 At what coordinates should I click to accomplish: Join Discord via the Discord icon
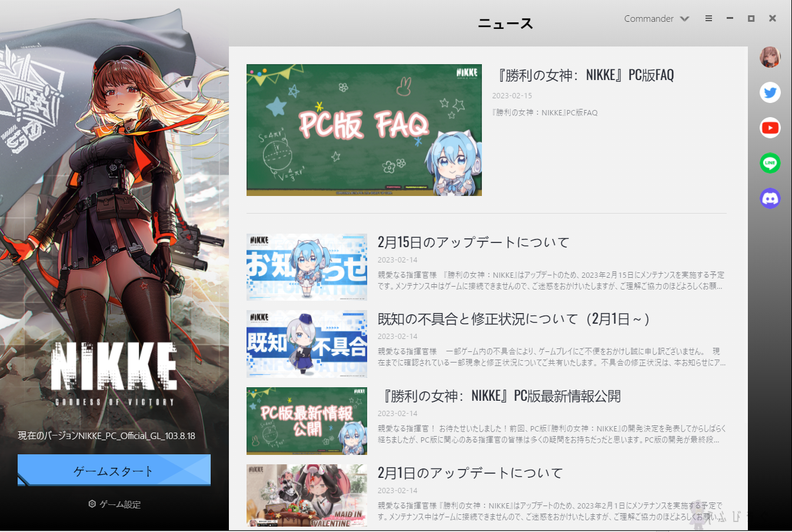[x=770, y=198]
